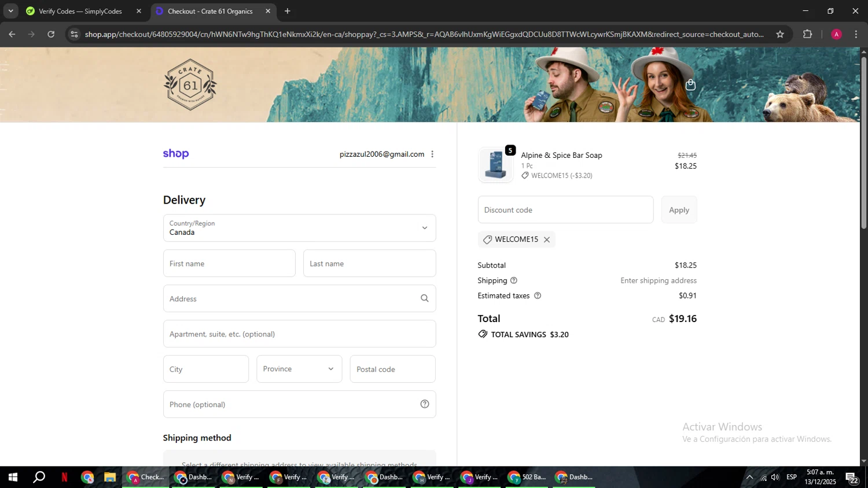Switch to the Verify Codes — SimplyCodes tab
Screen dimensions: 868x488
pyautogui.click(x=80, y=11)
